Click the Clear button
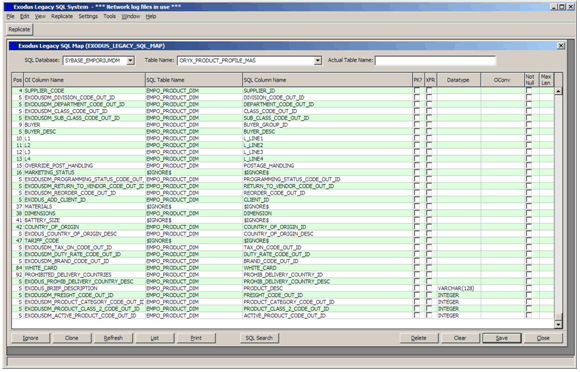Image resolution: width=580 pixels, height=372 pixels. pos(460,338)
